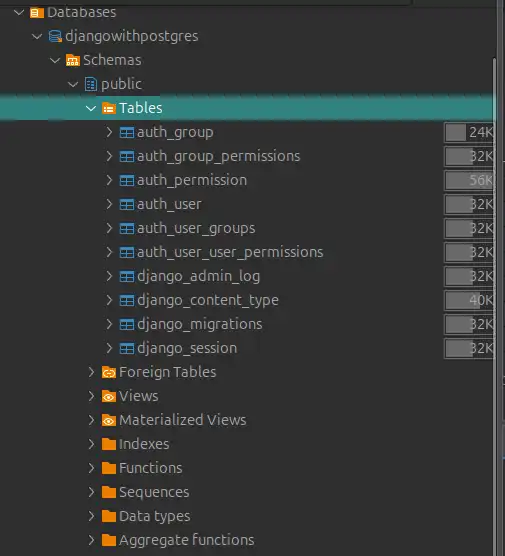Collapse the public schema node

coord(73,84)
